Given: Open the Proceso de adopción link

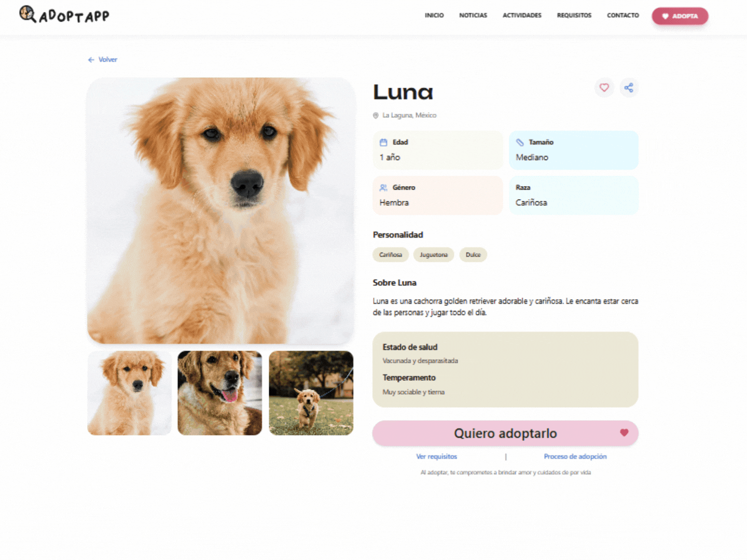Looking at the screenshot, I should (575, 457).
